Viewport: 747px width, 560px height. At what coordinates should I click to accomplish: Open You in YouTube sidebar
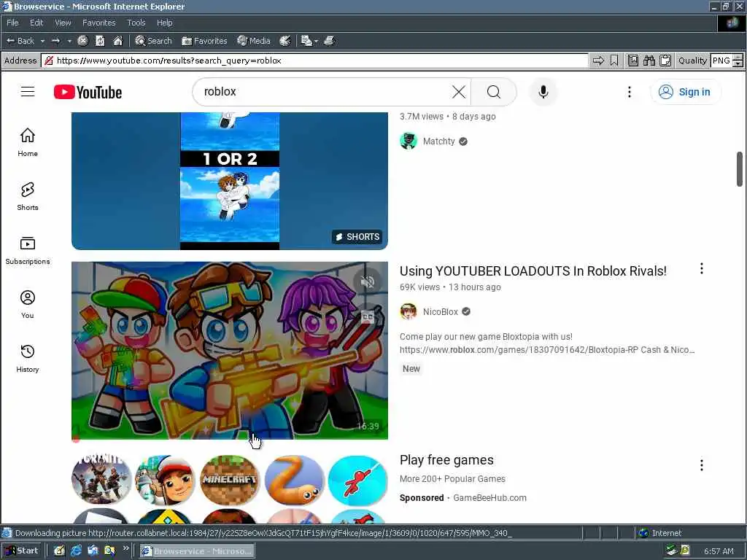point(28,304)
